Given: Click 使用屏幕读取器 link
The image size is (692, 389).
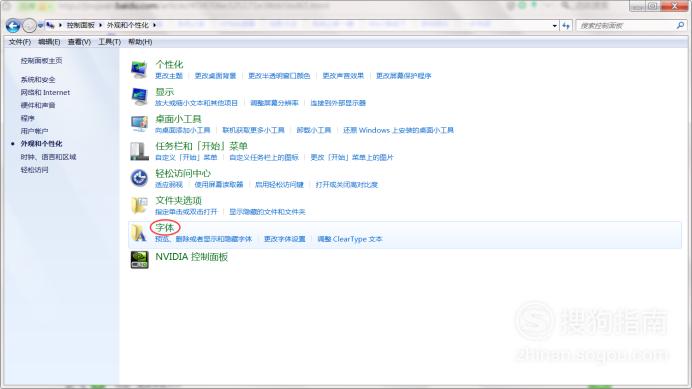Looking at the screenshot, I should pos(219,185).
